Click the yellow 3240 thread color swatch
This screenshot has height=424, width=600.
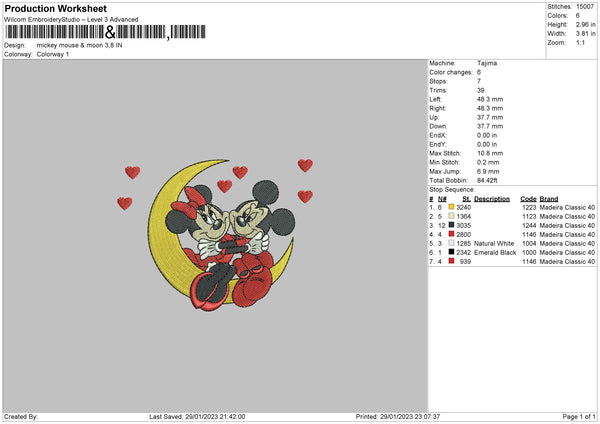pos(451,207)
